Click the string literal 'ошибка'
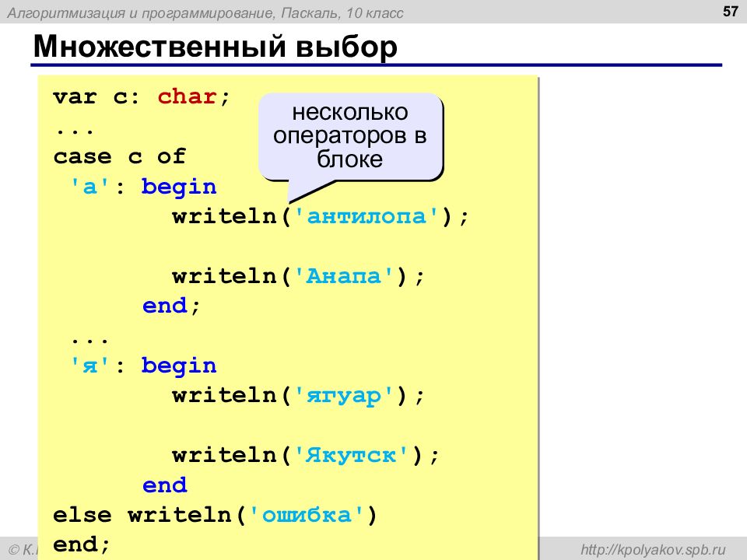 [307, 515]
